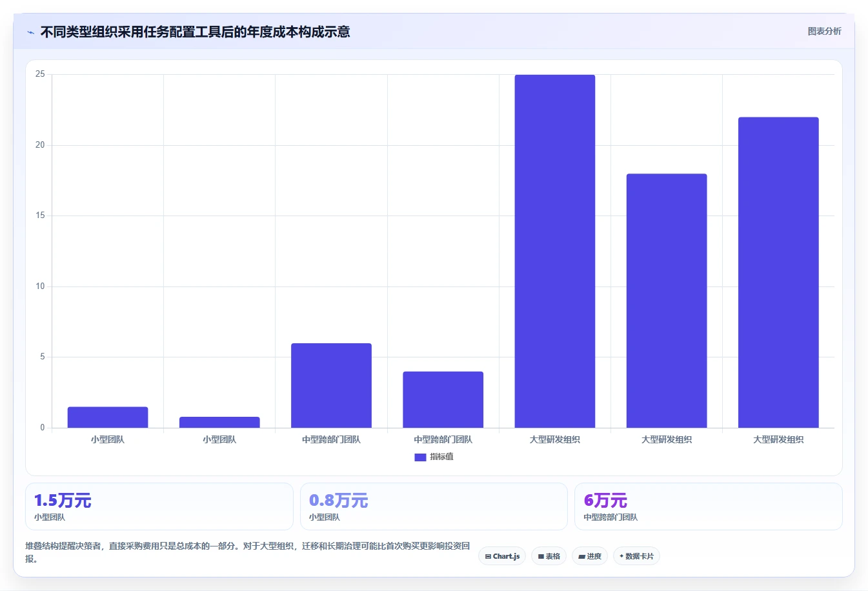This screenshot has height=591, width=868.
Task: Click the y-axis label 20
Action: (40, 145)
